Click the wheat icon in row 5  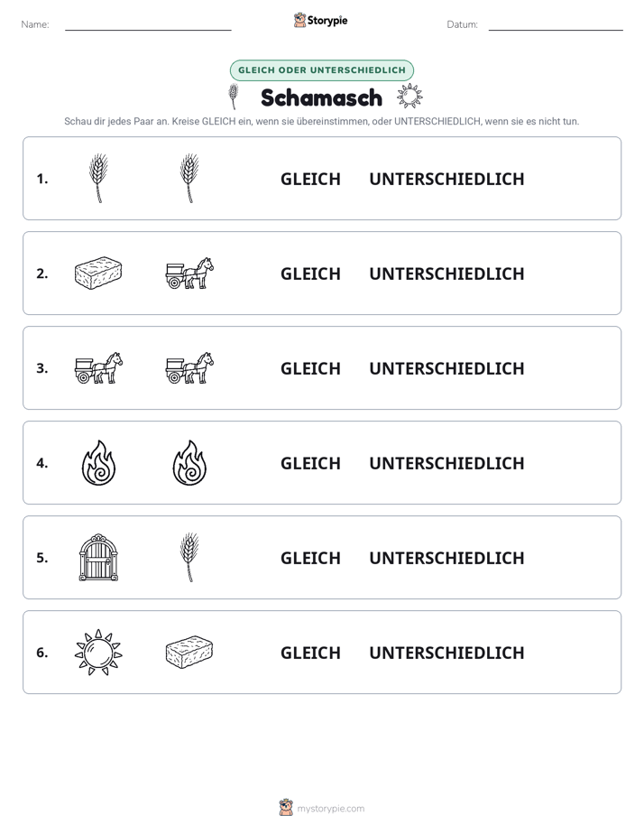tap(189, 558)
